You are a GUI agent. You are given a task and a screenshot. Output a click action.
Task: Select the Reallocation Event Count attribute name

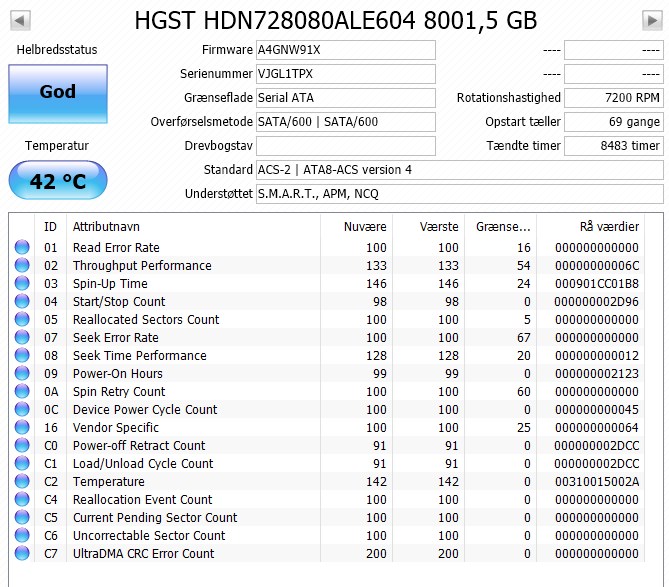pos(143,500)
